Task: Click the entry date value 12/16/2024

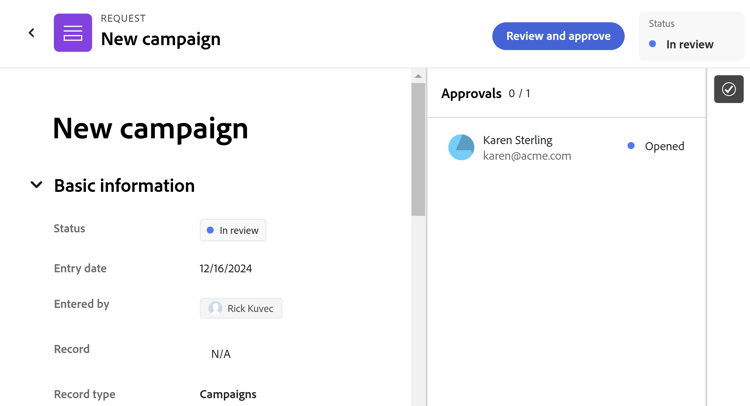Action: pos(226,268)
